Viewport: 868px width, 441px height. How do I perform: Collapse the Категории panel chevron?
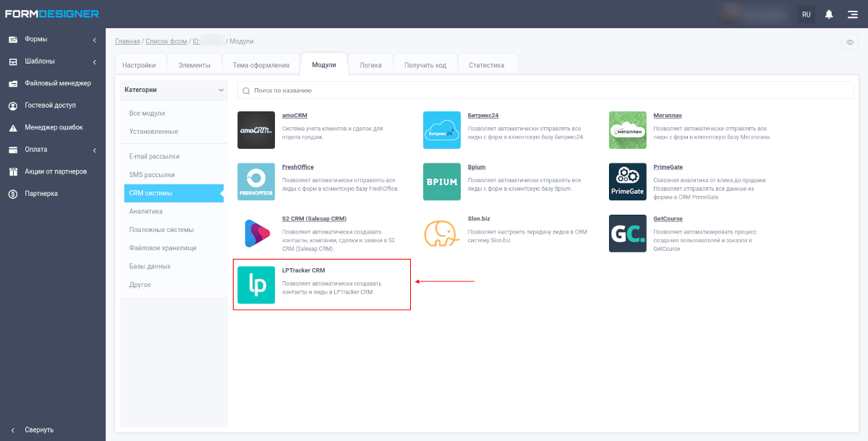click(x=221, y=90)
